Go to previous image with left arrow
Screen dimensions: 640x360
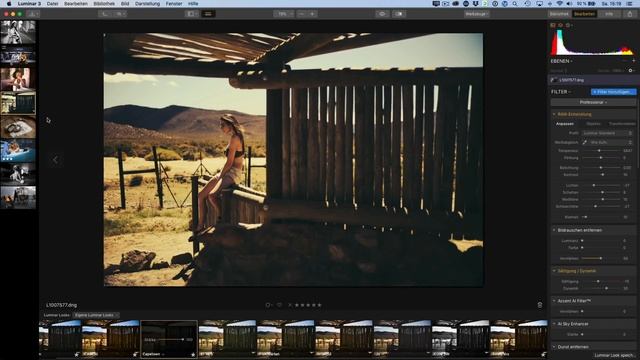pyautogui.click(x=55, y=160)
